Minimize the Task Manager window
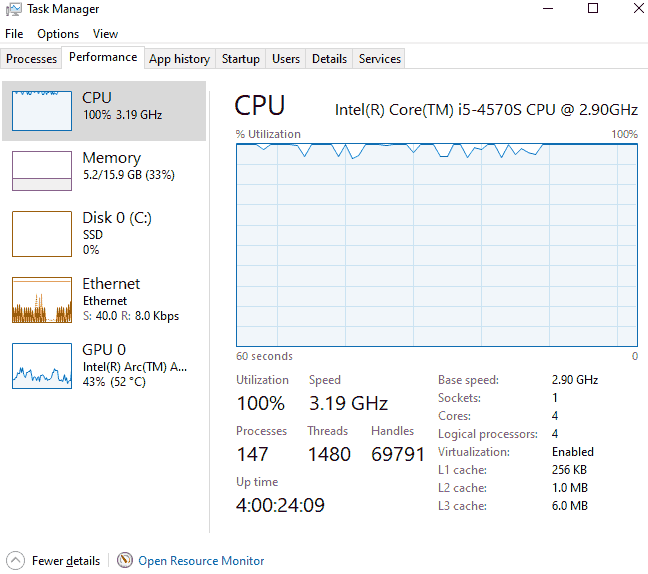Screen dimensions: 648x574 coord(548,9)
